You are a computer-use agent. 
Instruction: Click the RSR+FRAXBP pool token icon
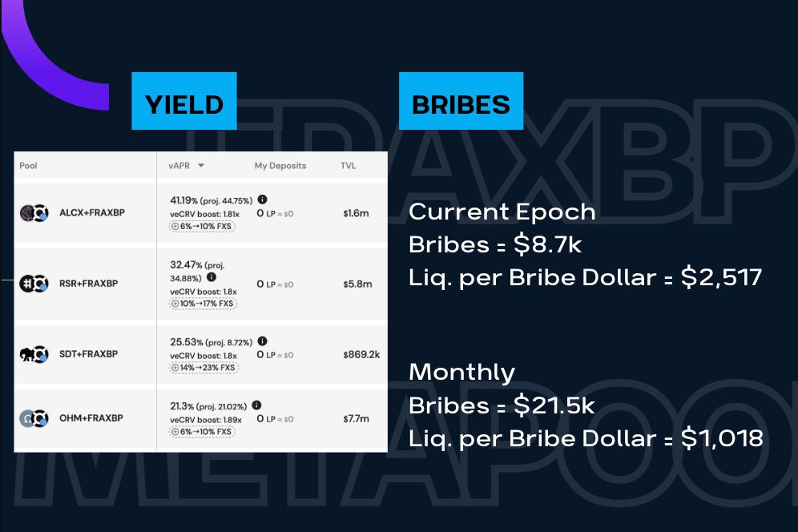click(x=34, y=284)
